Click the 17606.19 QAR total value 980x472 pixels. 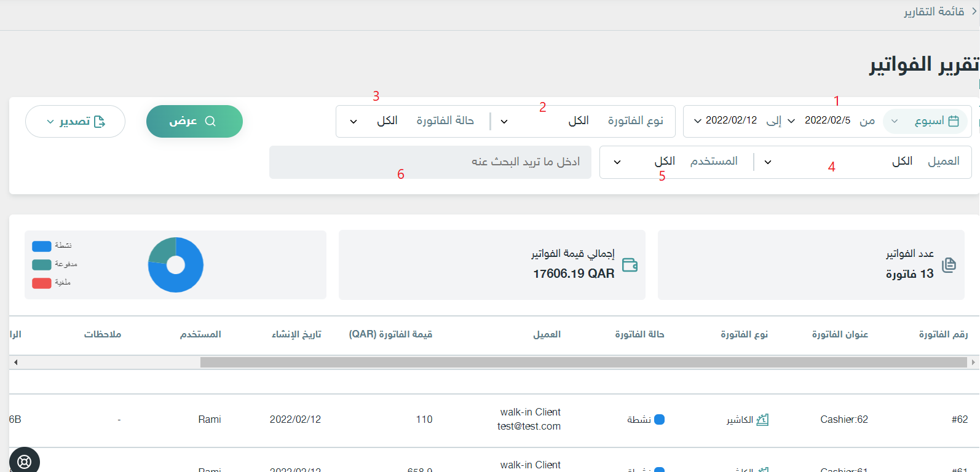pyautogui.click(x=574, y=274)
